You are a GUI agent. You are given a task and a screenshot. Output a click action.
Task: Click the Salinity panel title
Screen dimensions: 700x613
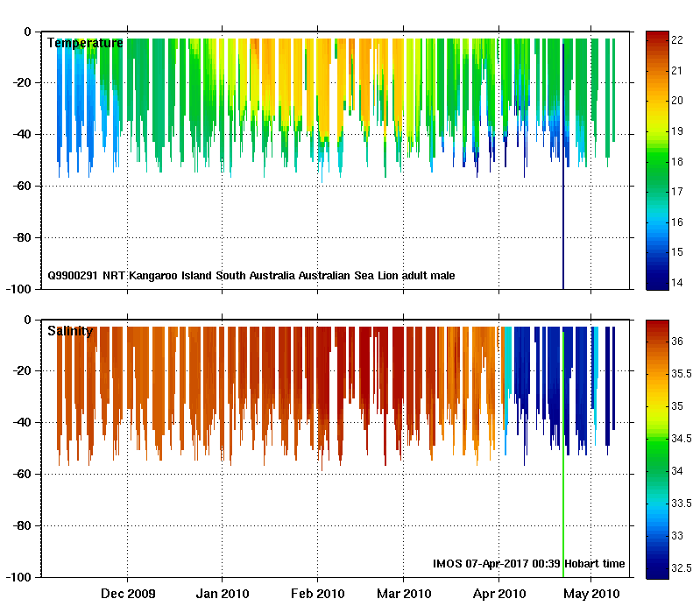pyautogui.click(x=69, y=331)
